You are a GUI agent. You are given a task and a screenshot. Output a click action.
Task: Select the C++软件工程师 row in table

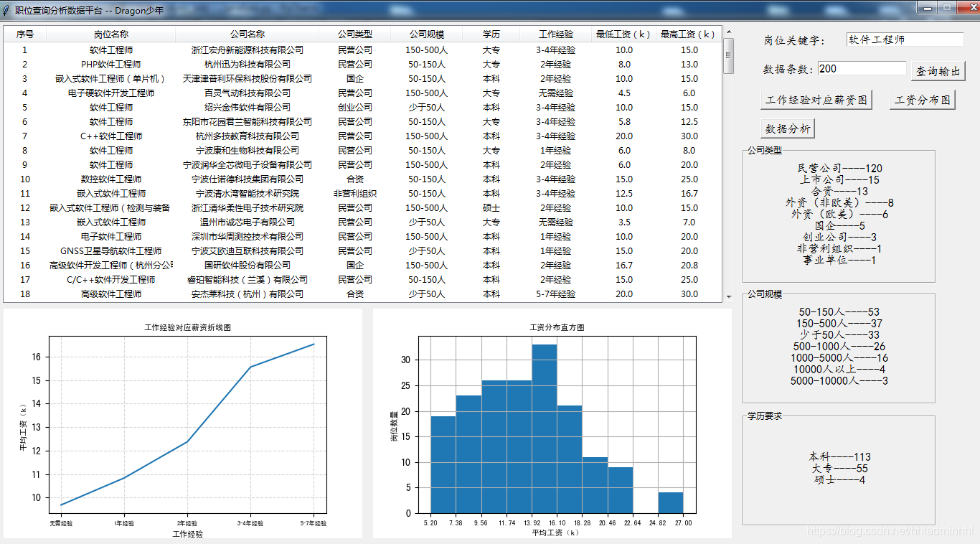coord(111,136)
